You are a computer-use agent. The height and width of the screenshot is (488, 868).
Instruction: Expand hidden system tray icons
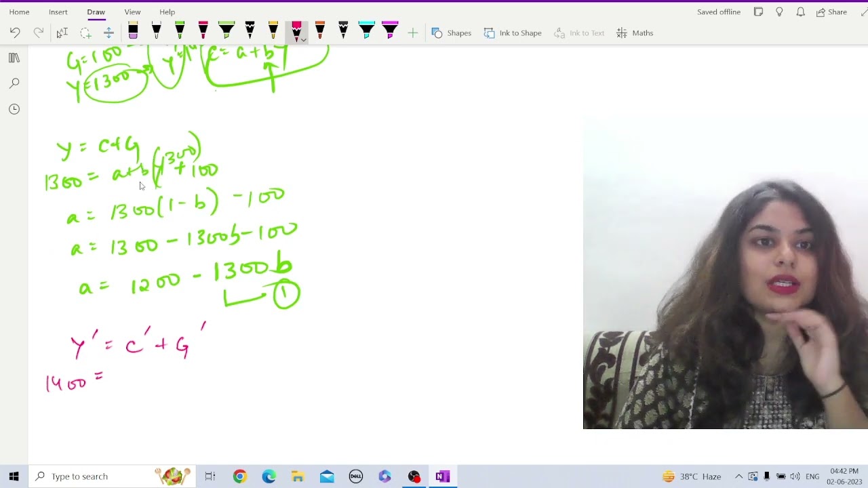(738, 476)
